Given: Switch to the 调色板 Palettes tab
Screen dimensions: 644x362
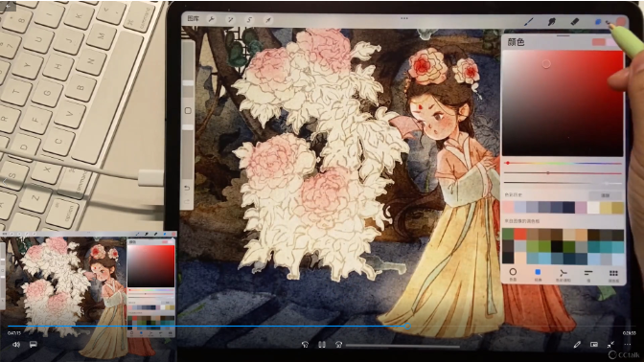Looking at the screenshot, I should tap(613, 276).
